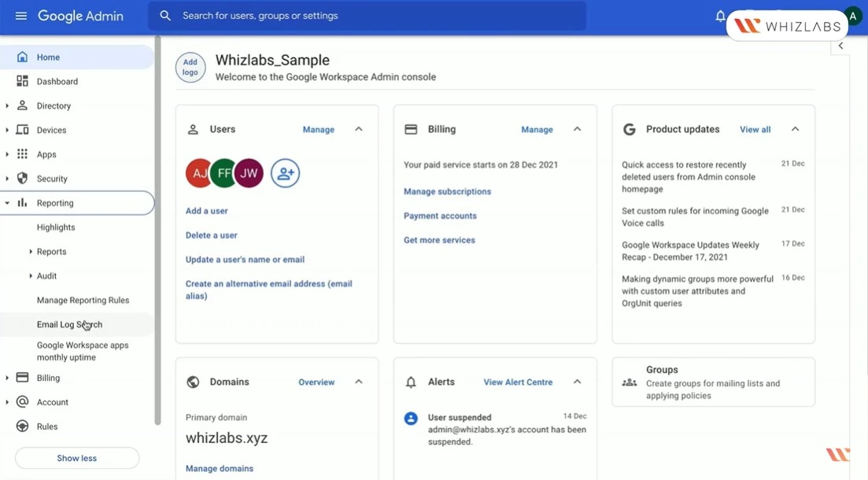
Task: Open Manage Reporting Rules
Action: pos(83,300)
